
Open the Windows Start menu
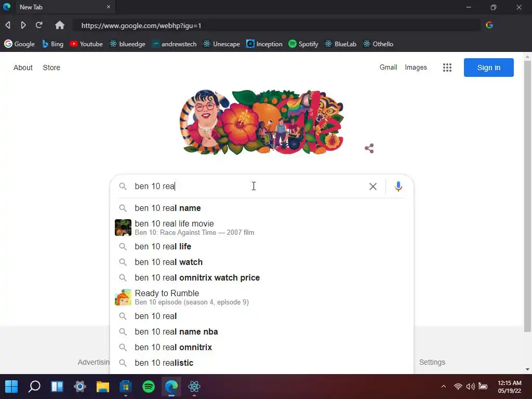[11, 386]
